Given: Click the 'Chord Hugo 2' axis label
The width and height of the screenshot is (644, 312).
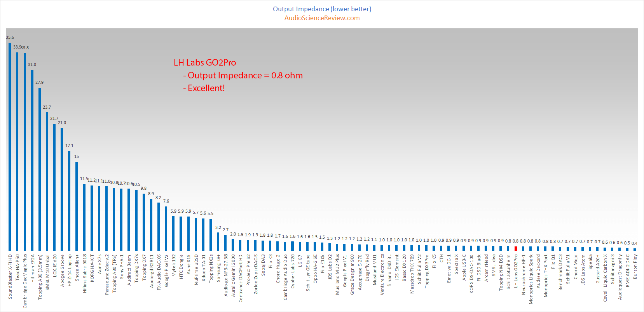Looking at the screenshot, I should 277,269.
